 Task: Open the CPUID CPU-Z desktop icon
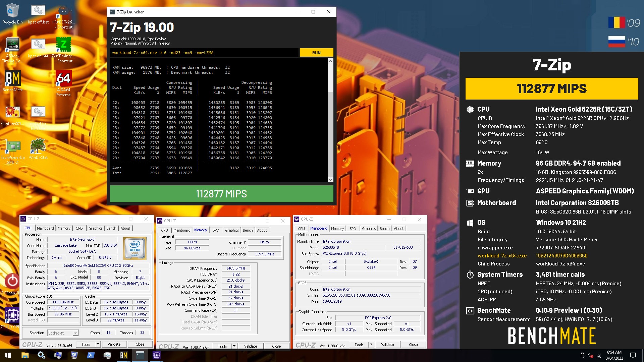[12, 318]
